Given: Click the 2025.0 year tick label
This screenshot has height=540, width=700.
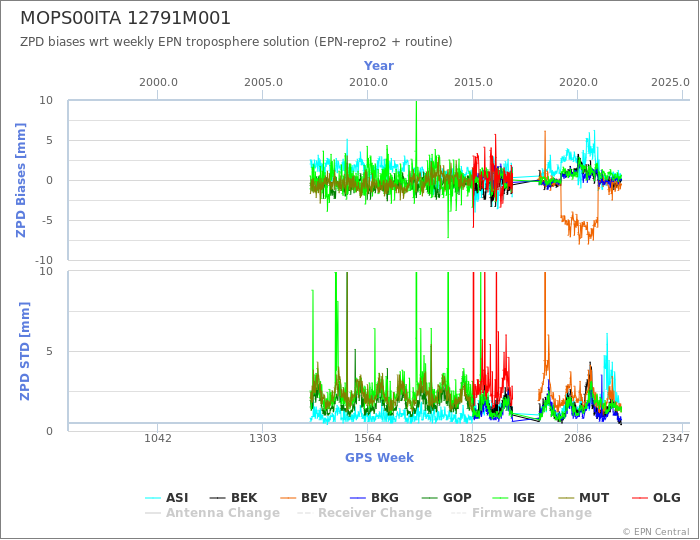Looking at the screenshot, I should (670, 83).
